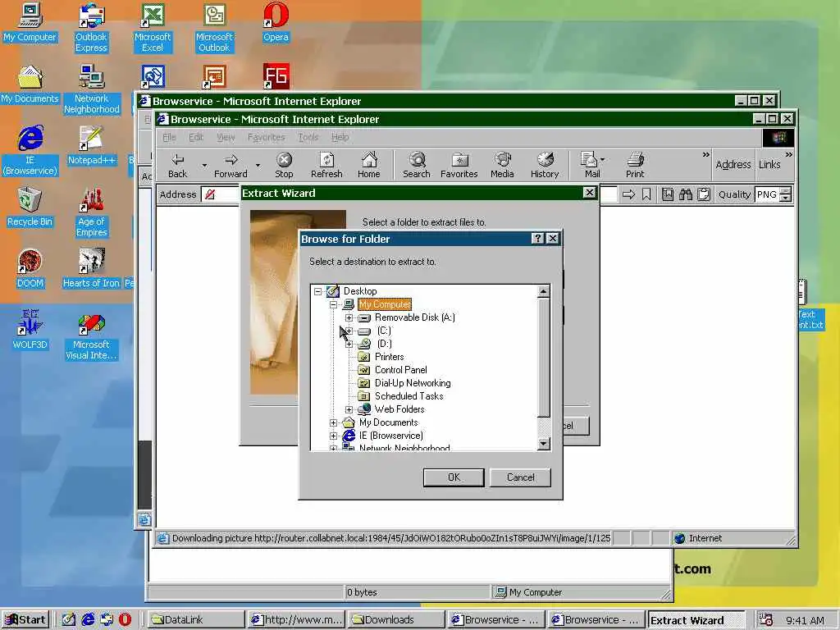This screenshot has width=840, height=630.
Task: Open the Edit menu
Action: (196, 138)
